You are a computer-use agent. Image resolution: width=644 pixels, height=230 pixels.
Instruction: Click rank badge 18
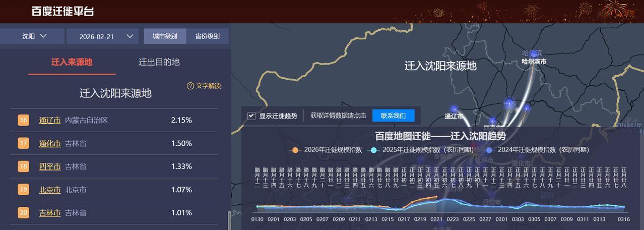24,166
